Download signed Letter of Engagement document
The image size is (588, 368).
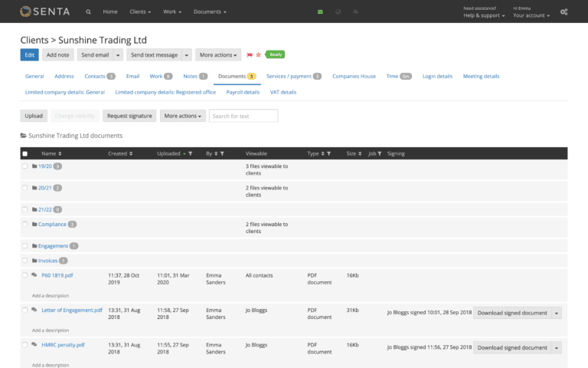click(x=512, y=313)
